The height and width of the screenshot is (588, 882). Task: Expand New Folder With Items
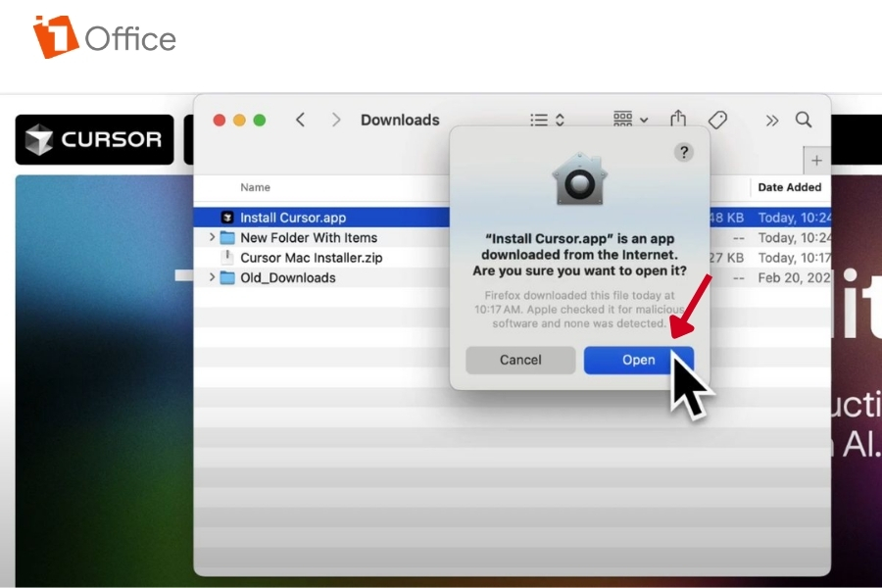[x=212, y=237]
